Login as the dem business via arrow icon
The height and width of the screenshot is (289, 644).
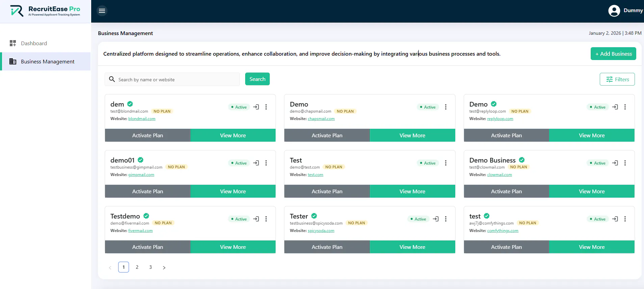[256, 107]
